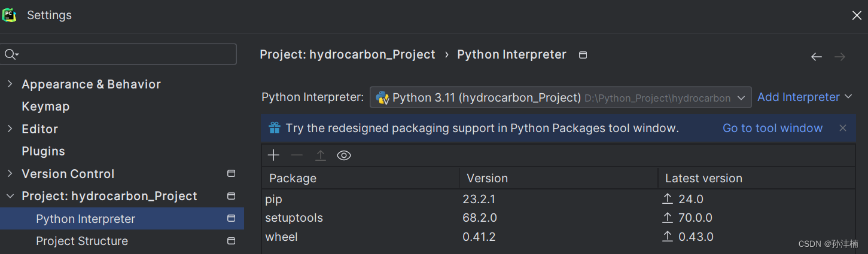Click the minus icon to uninstall a package
Image resolution: width=868 pixels, height=254 pixels.
(x=297, y=155)
